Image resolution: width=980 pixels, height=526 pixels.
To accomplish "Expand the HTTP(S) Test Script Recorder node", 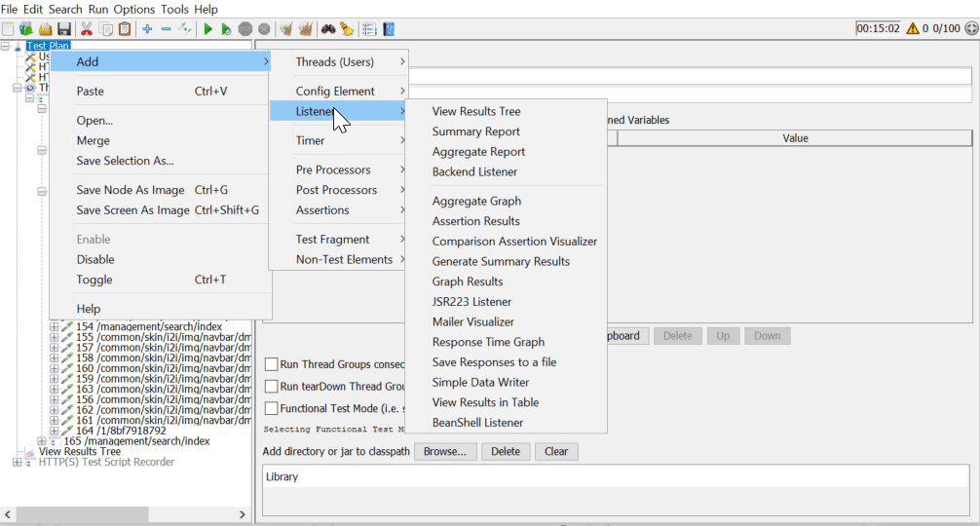I will (x=18, y=463).
